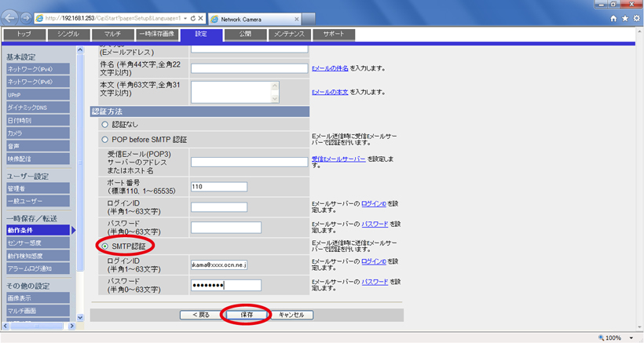Click the SMTP ログインID field
The height and width of the screenshot is (343, 644).
coord(219,265)
